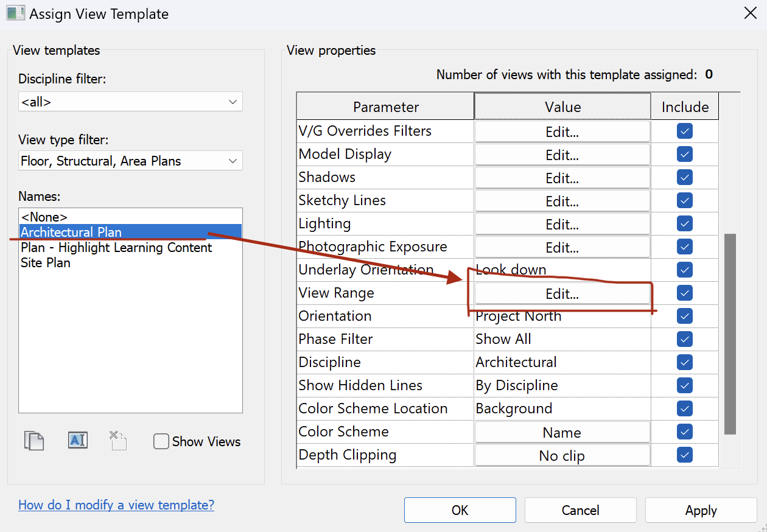Click the Apply button
This screenshot has width=767, height=532.
click(x=701, y=510)
